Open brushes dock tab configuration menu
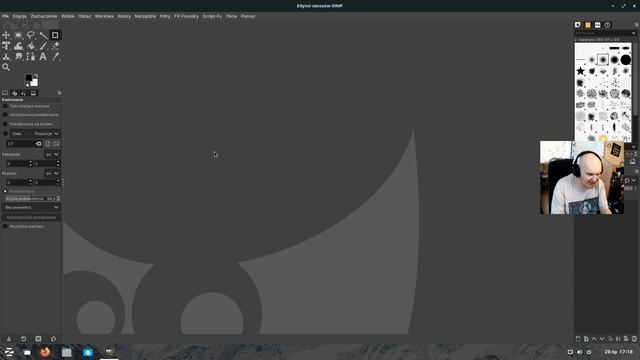The height and width of the screenshot is (360, 640). 637,25
